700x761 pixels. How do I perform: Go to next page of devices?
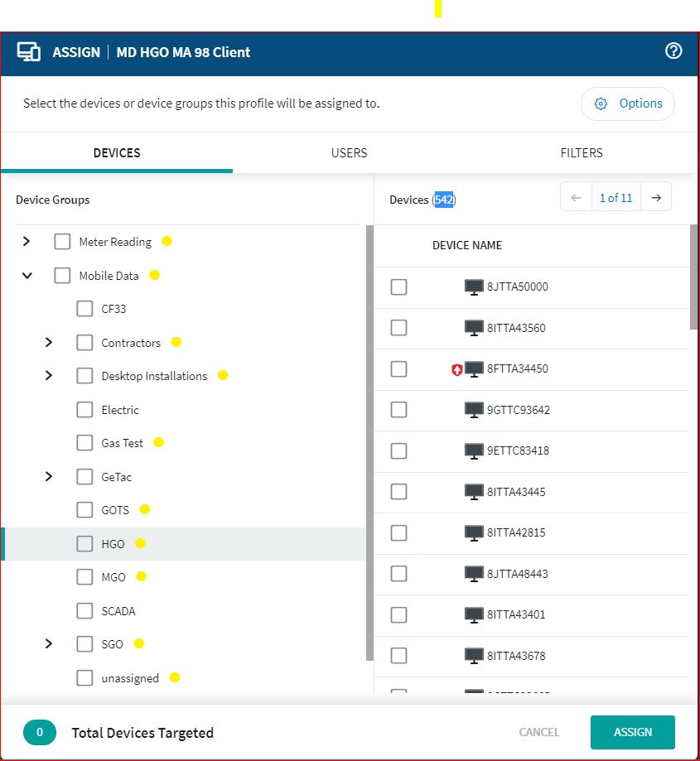point(656,197)
